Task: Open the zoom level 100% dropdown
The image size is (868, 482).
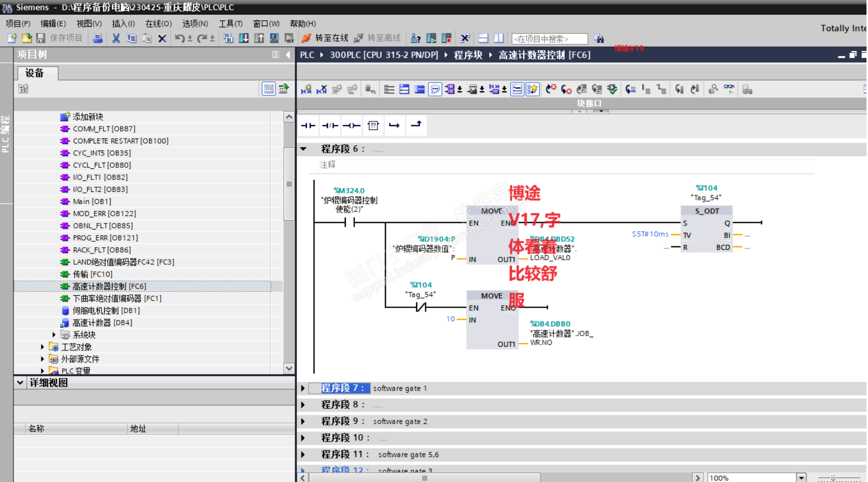Action: click(x=801, y=477)
